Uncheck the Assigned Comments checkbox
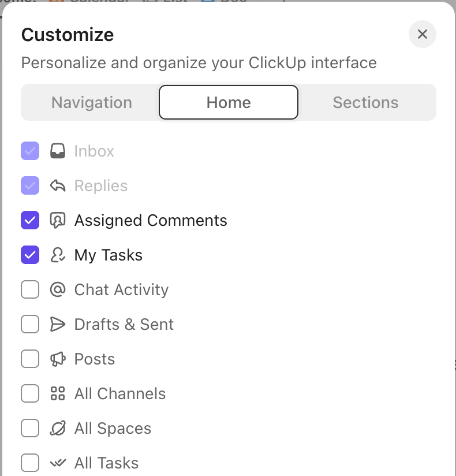This screenshot has height=476, width=456. click(x=30, y=221)
